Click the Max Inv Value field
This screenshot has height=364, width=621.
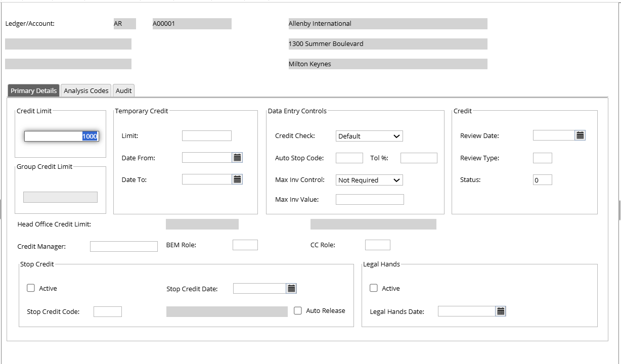(x=370, y=199)
